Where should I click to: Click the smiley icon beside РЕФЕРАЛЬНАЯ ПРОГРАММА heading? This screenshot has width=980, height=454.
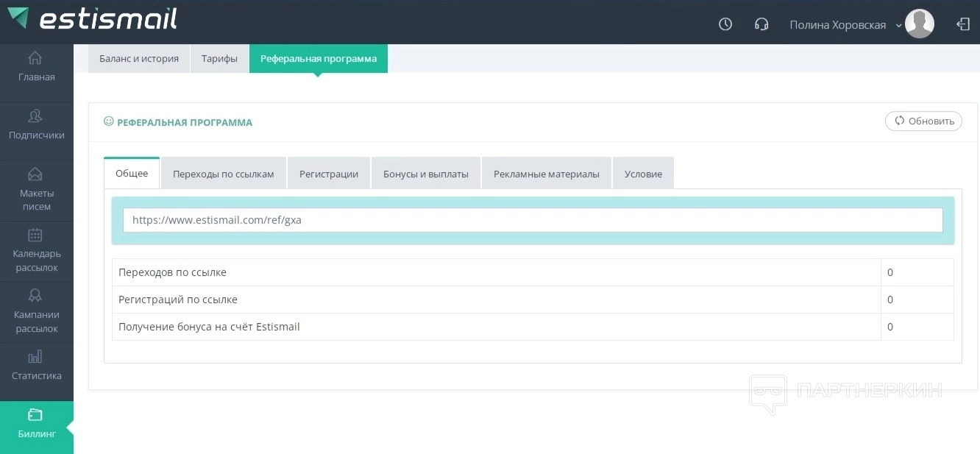[x=109, y=121]
